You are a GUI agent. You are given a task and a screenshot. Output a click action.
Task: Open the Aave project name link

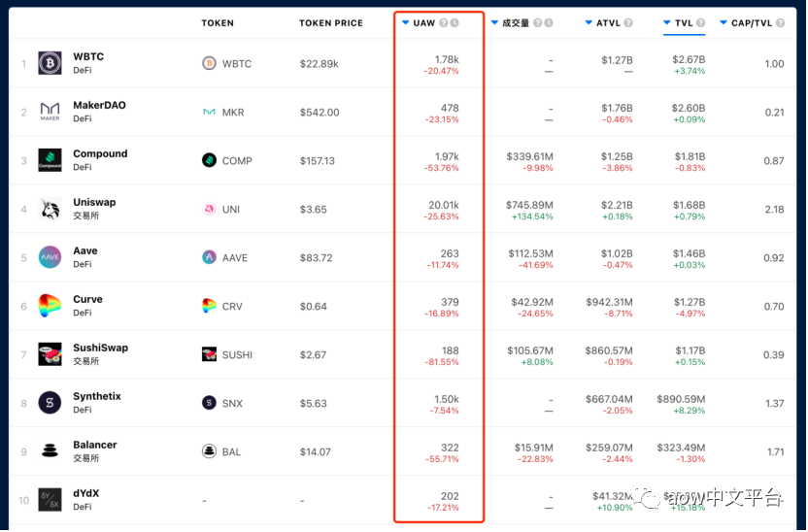[x=85, y=250]
